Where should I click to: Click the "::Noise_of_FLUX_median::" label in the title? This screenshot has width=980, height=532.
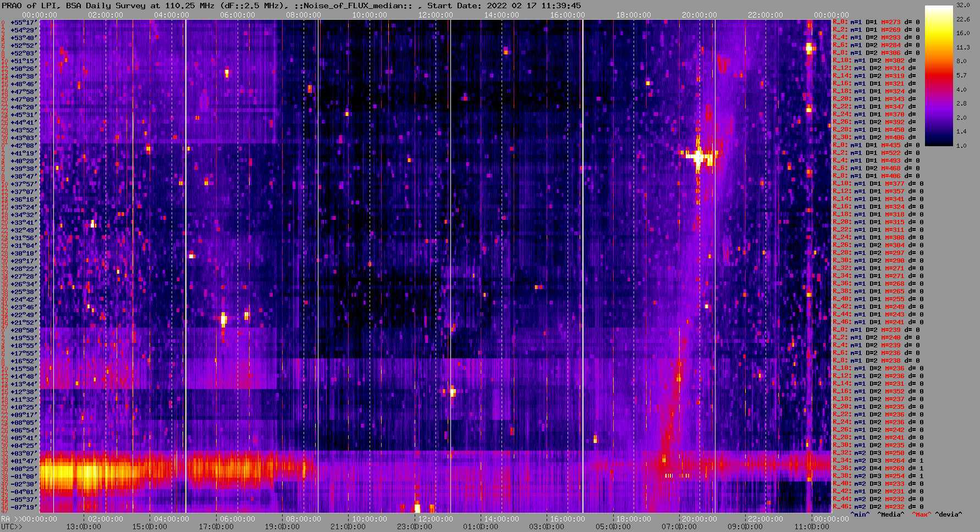354,5
